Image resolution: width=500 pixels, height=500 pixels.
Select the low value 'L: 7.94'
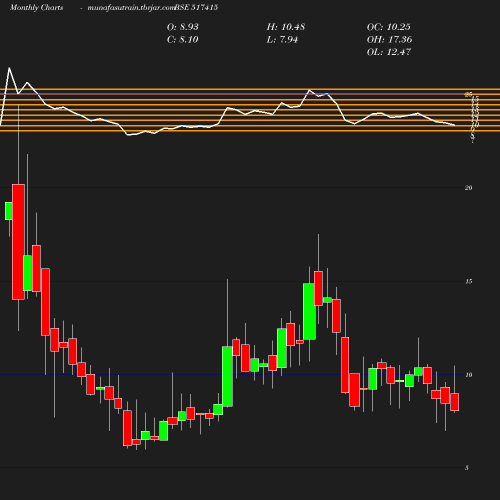pos(282,39)
